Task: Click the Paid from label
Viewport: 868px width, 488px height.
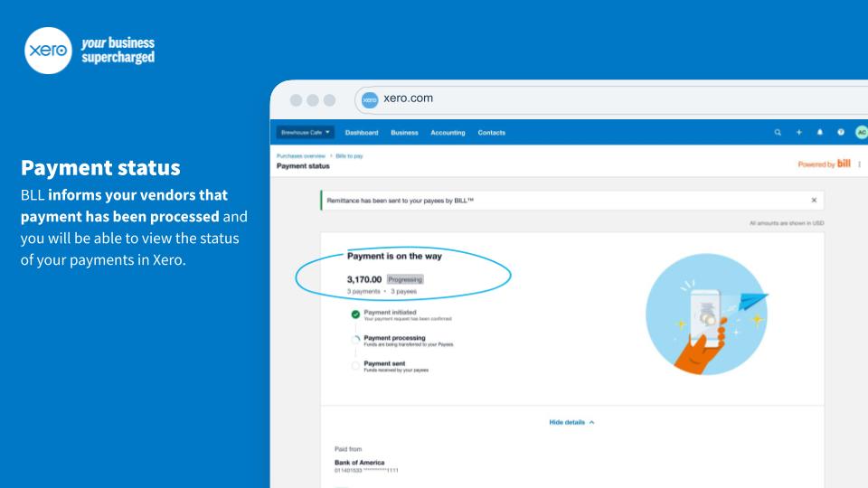Action: click(x=347, y=449)
